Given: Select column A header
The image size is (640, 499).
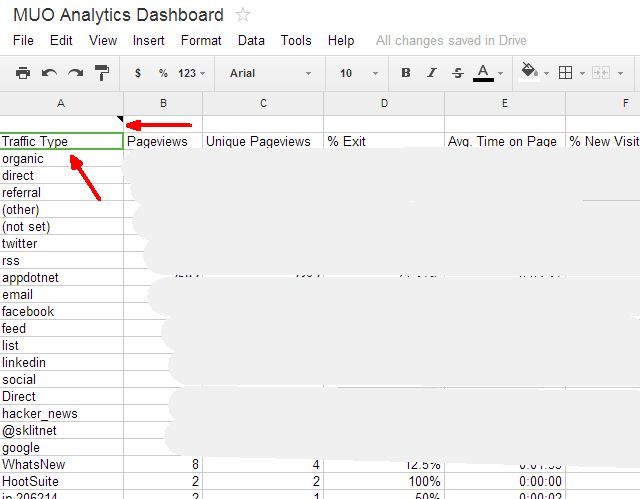Looking at the screenshot, I should click(x=61, y=103).
